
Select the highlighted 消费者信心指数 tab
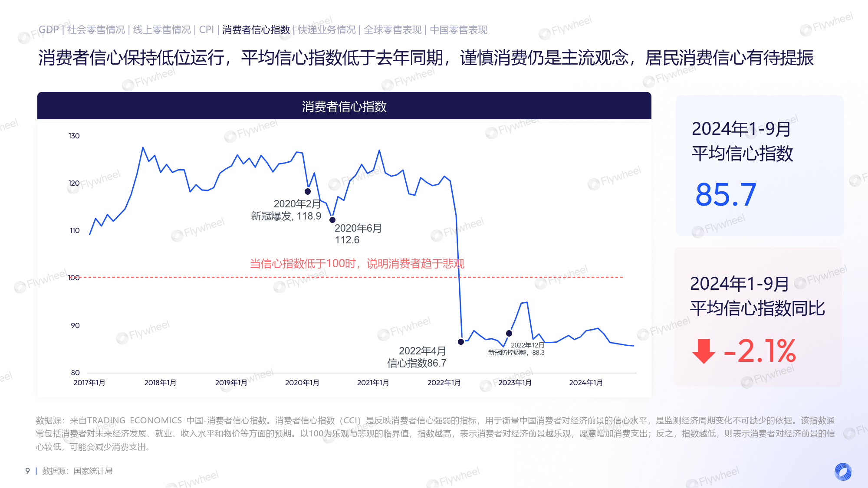coord(256,29)
